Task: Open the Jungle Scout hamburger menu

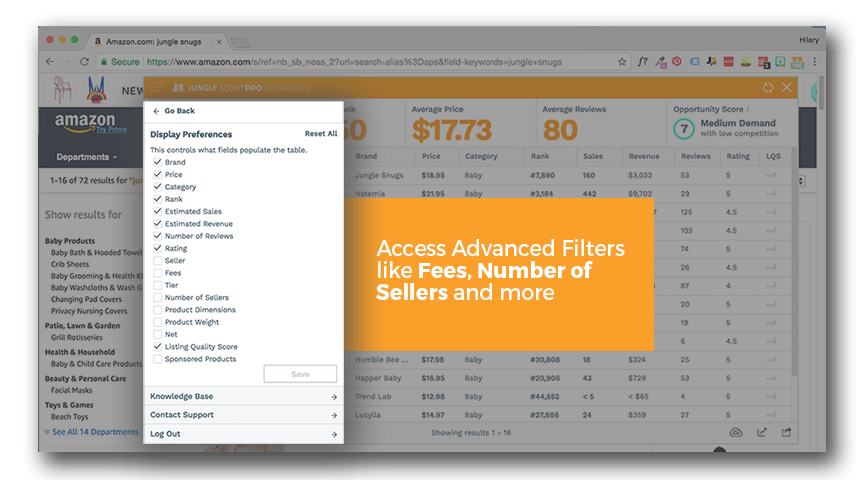Action: (x=157, y=88)
